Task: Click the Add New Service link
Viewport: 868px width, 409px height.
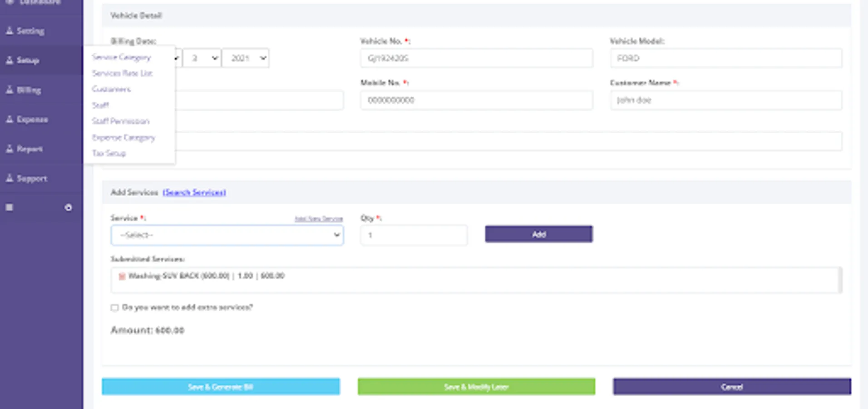Action: (x=319, y=219)
